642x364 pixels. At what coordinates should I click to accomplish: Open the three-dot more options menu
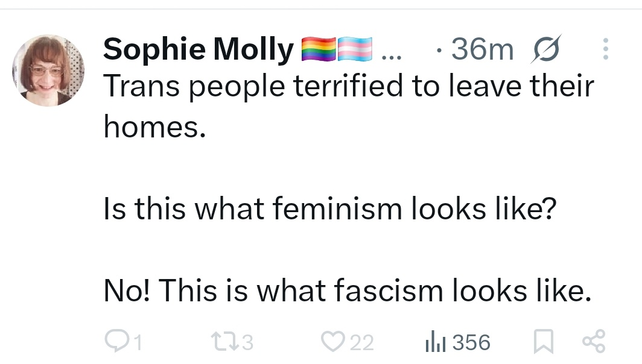point(606,49)
